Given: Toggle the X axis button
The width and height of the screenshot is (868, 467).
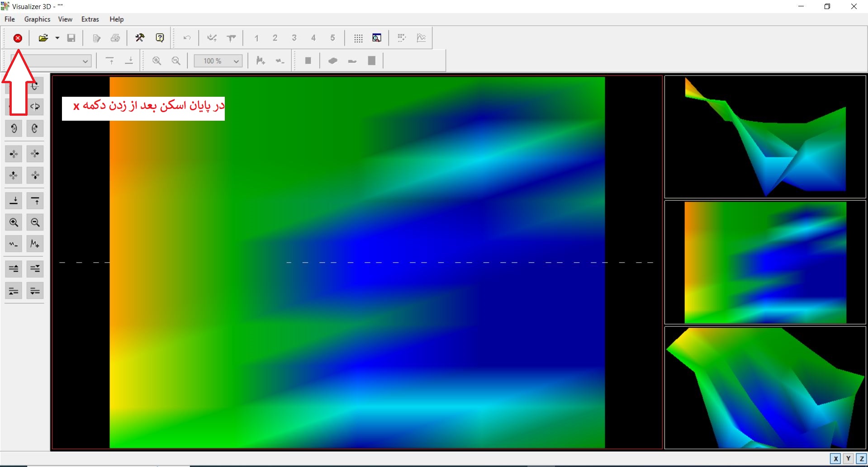Looking at the screenshot, I should click(x=835, y=458).
